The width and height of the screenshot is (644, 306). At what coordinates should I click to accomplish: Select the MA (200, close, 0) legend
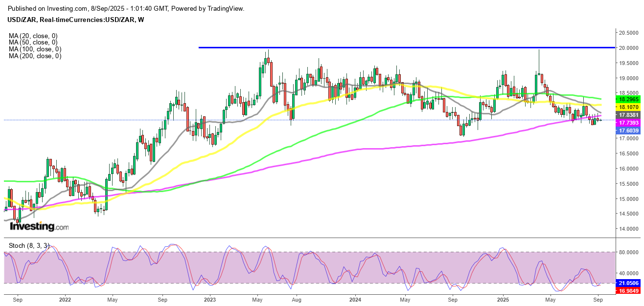(x=35, y=56)
